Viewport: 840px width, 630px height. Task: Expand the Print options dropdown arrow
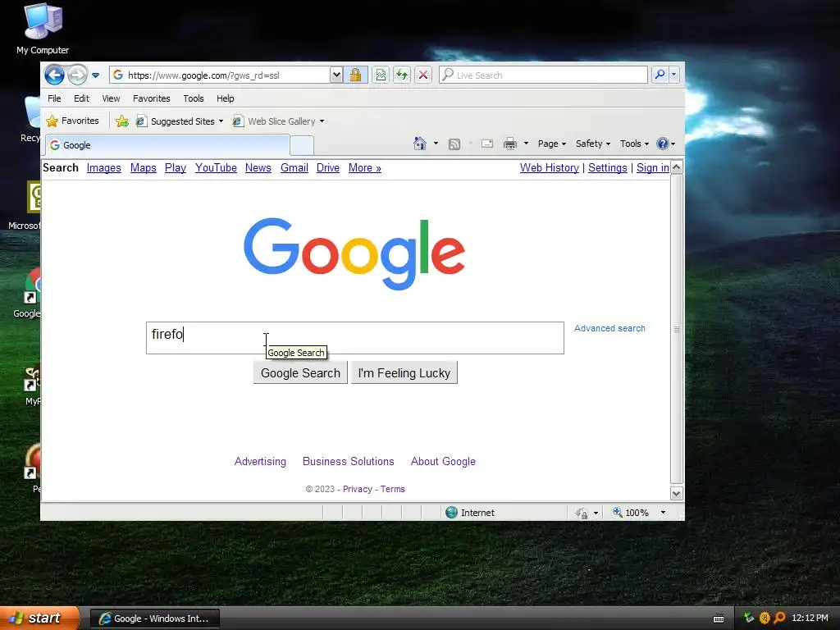tap(526, 144)
